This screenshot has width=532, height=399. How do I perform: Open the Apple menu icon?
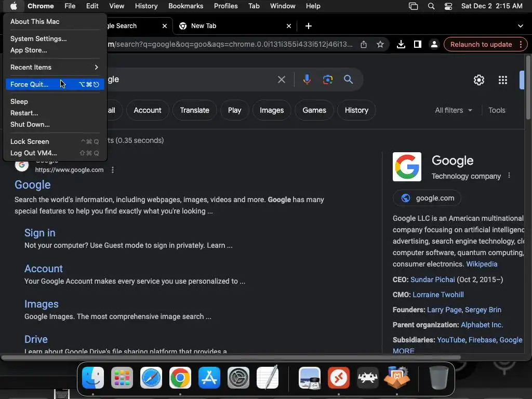(x=13, y=6)
